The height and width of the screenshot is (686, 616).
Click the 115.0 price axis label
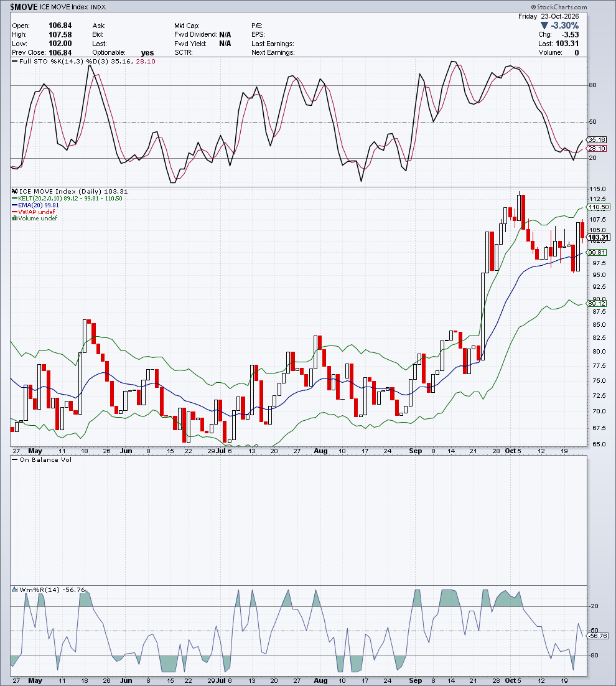pyautogui.click(x=597, y=189)
